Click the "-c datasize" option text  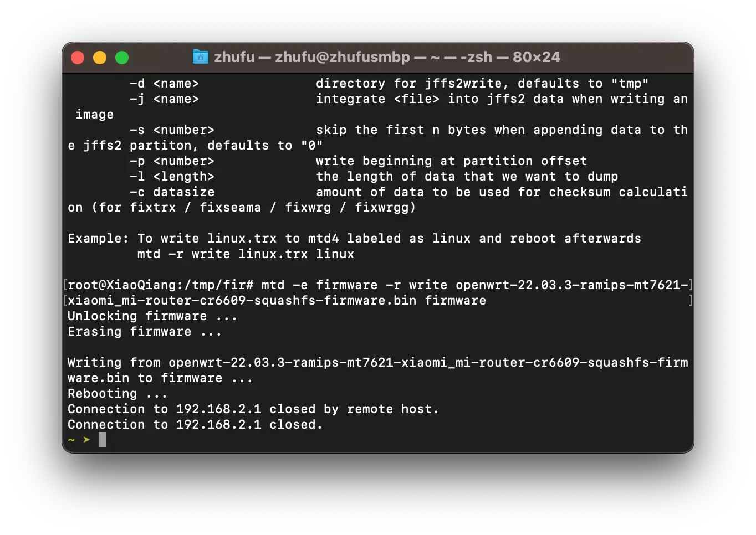coord(172,192)
